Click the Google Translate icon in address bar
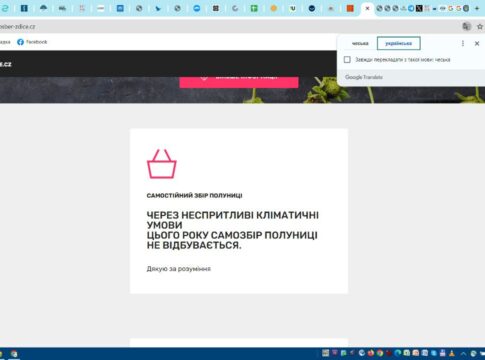Screen dimensions: 485x360 pos(466,26)
